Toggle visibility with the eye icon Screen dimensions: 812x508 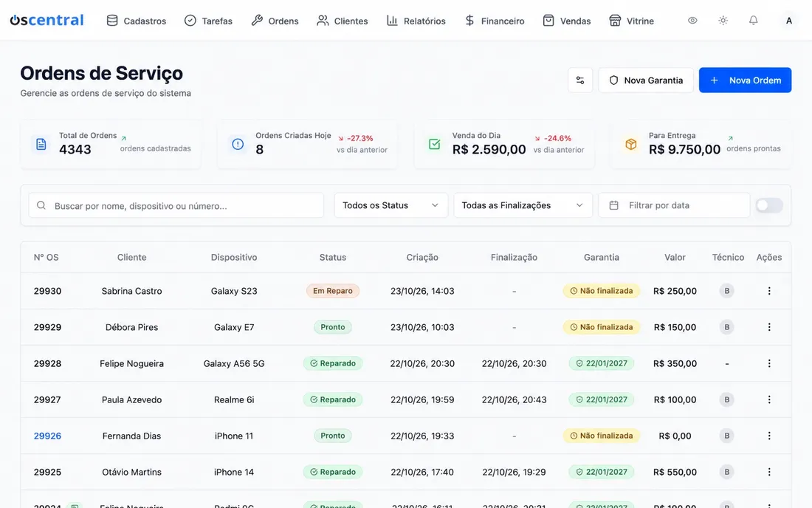click(692, 20)
